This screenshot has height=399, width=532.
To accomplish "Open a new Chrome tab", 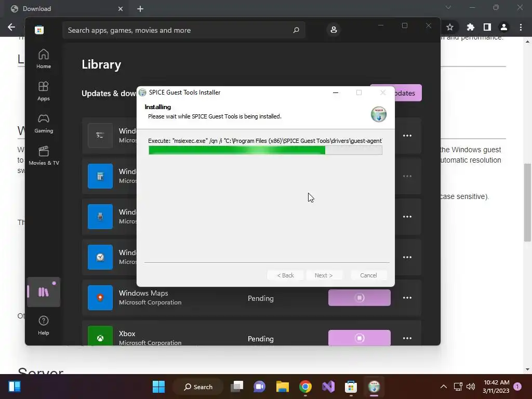I will pos(140,9).
